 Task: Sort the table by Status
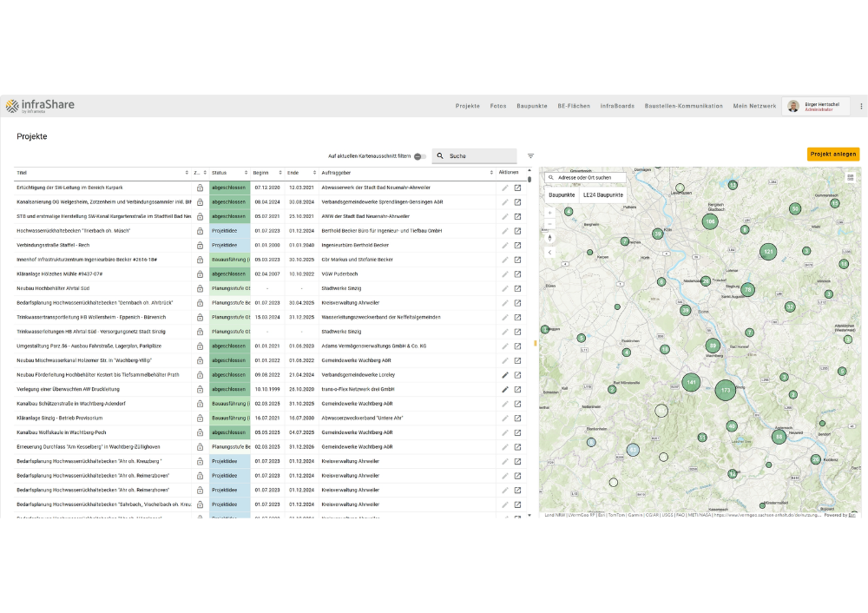point(246,173)
